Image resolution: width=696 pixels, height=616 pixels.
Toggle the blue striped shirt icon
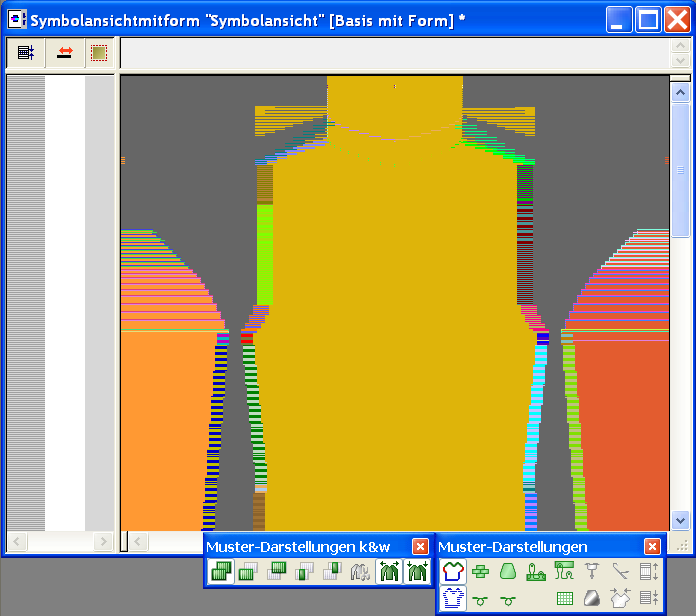click(x=453, y=598)
